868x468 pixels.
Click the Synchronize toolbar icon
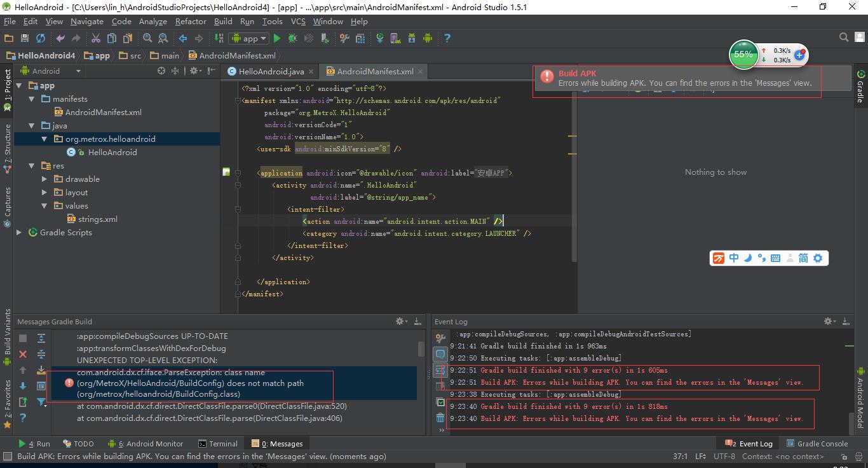(x=41, y=38)
